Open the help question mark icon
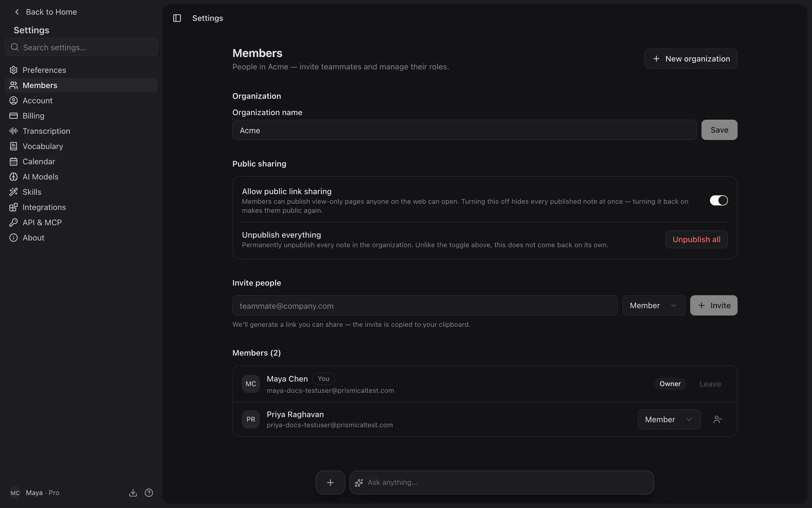This screenshot has height=508, width=812. pos(149,493)
